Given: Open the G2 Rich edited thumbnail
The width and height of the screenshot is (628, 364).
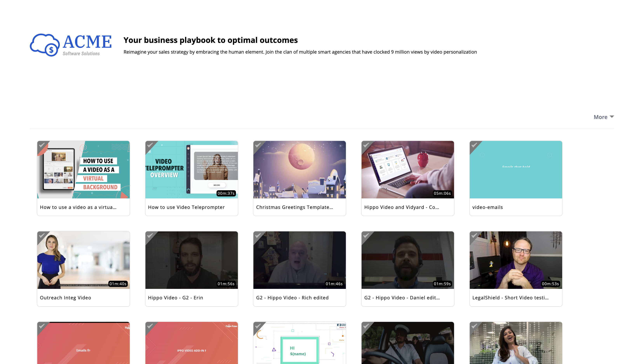Looking at the screenshot, I should [300, 260].
